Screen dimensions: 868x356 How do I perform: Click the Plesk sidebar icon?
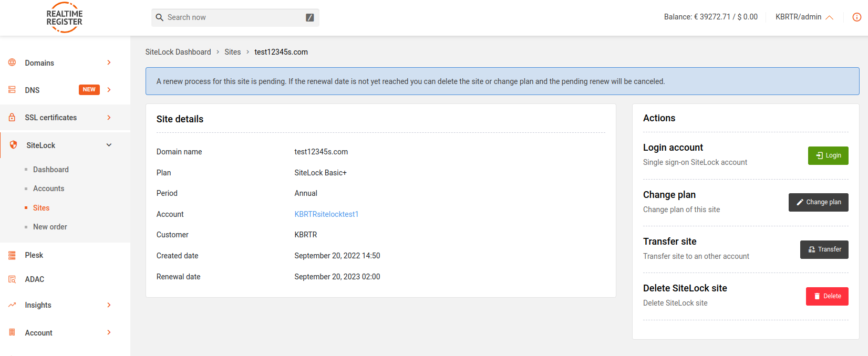click(12, 255)
